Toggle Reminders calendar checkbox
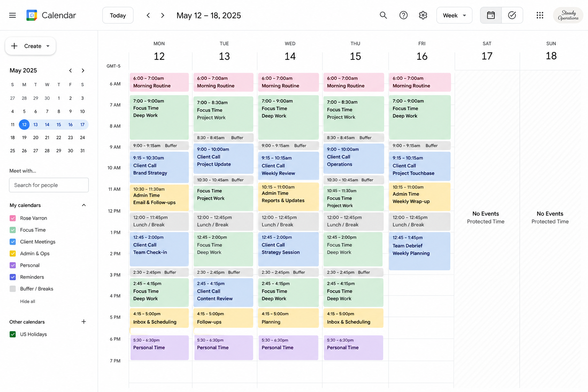588x392 pixels. click(x=13, y=277)
